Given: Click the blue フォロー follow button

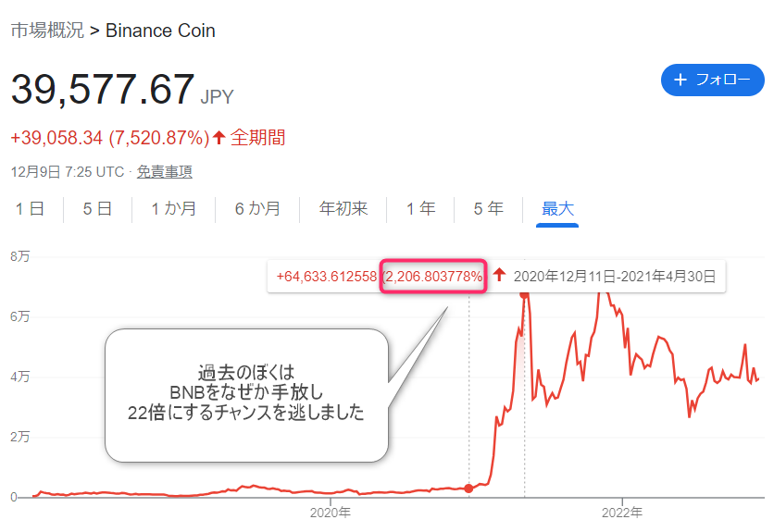Looking at the screenshot, I should click(712, 80).
